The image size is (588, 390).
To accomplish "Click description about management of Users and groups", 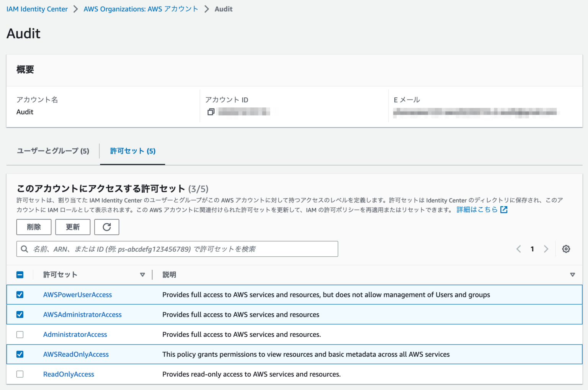I will [326, 295].
